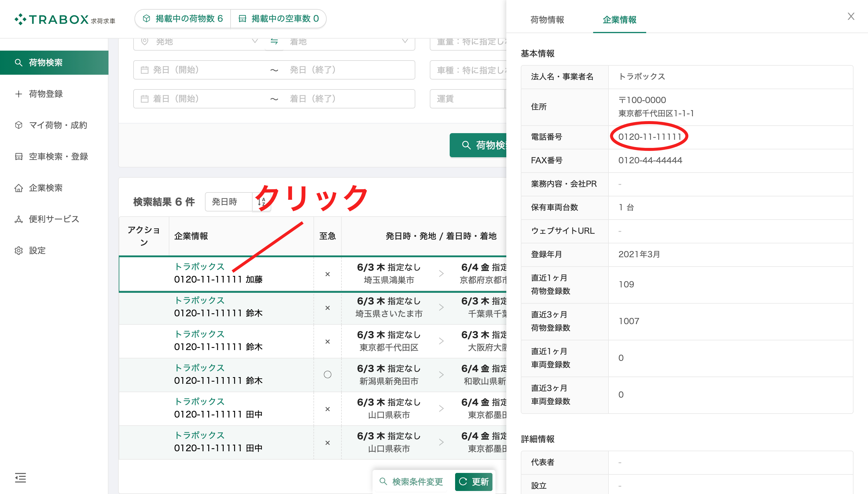The height and width of the screenshot is (494, 868).
Task: Click トラボックス link in 加藤 row
Action: pos(199,267)
